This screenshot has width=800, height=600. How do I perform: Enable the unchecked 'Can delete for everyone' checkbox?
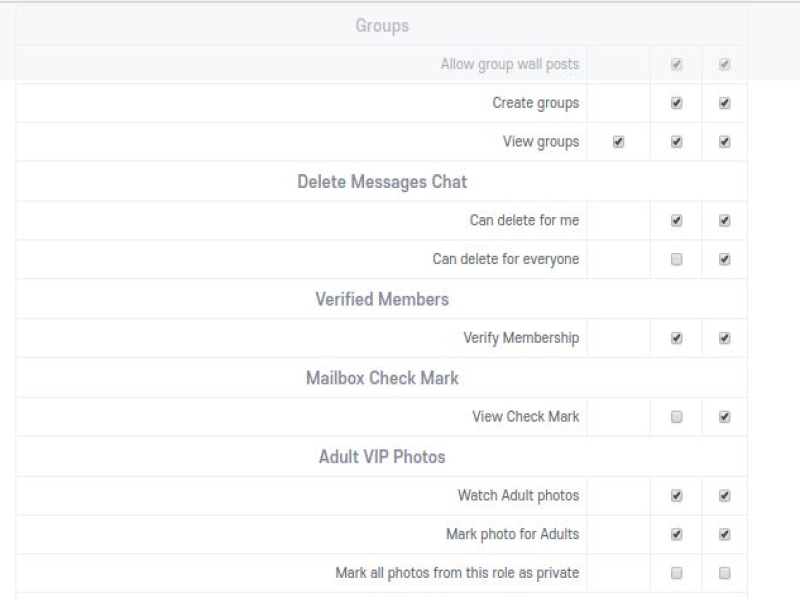click(x=677, y=259)
